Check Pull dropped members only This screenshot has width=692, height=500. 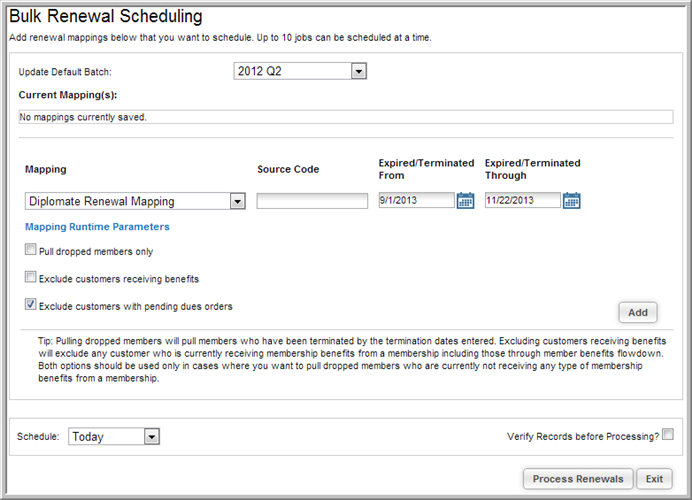(30, 250)
